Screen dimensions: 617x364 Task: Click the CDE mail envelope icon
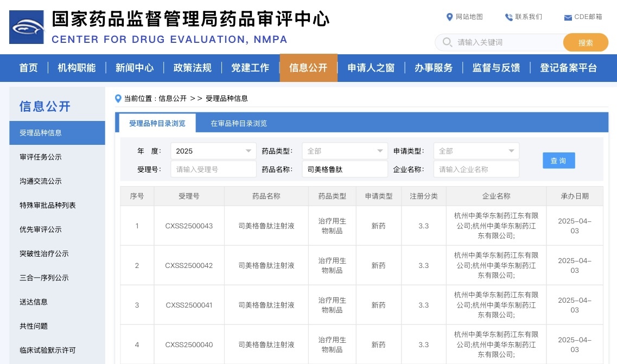(568, 17)
